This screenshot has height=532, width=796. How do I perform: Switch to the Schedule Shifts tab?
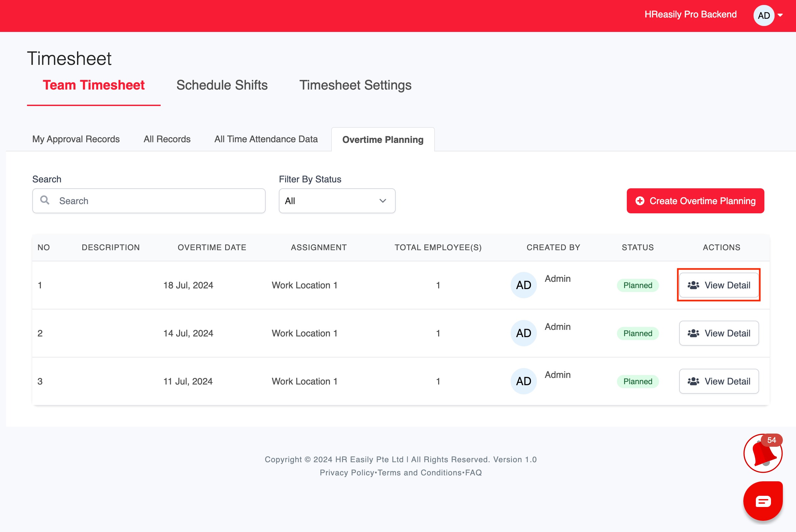pyautogui.click(x=222, y=85)
